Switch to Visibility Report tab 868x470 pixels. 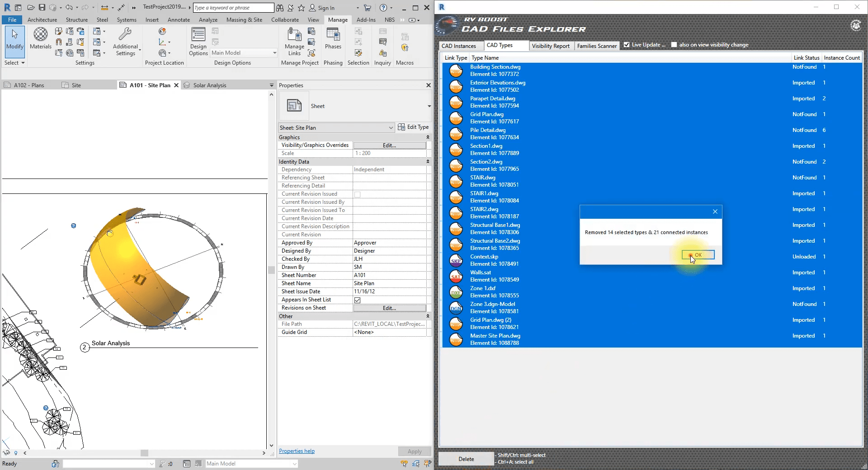pos(551,46)
